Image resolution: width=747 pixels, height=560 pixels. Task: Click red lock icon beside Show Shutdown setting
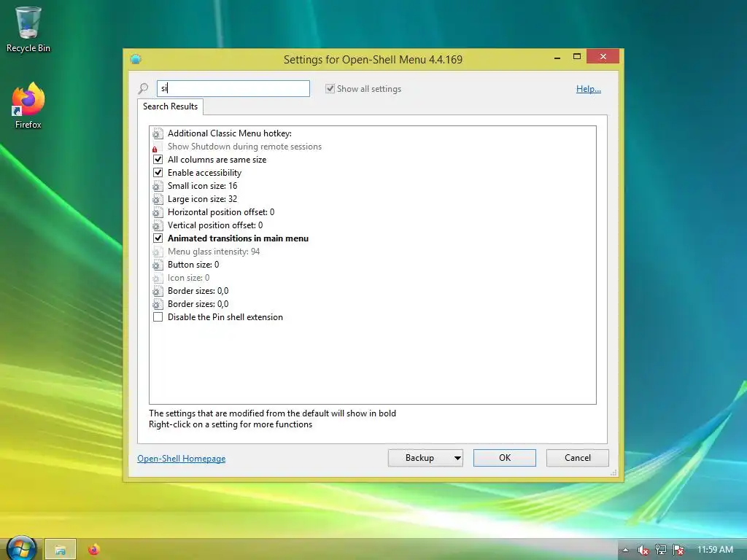(155, 149)
